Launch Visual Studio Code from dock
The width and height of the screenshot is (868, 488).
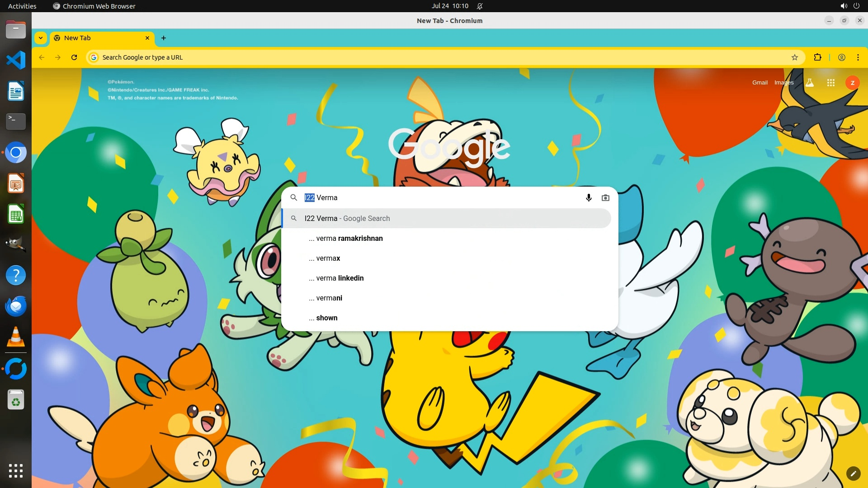pyautogui.click(x=16, y=60)
